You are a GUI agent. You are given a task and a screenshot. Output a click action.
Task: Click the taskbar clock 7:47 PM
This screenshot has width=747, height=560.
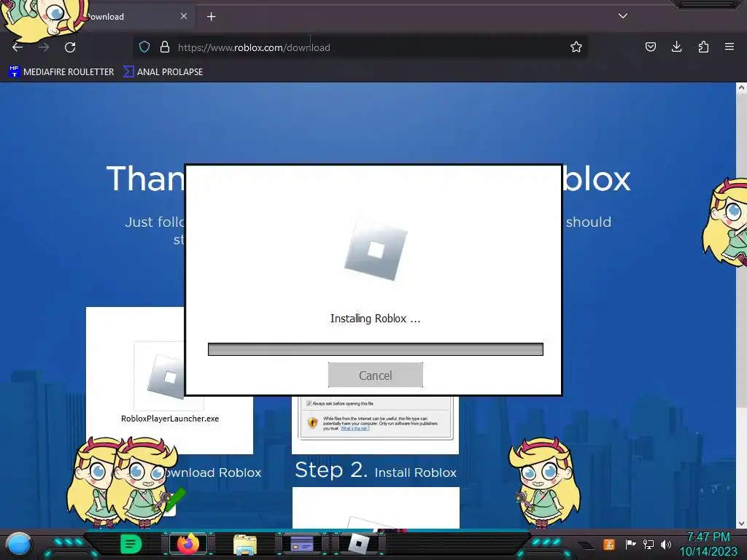(x=708, y=537)
